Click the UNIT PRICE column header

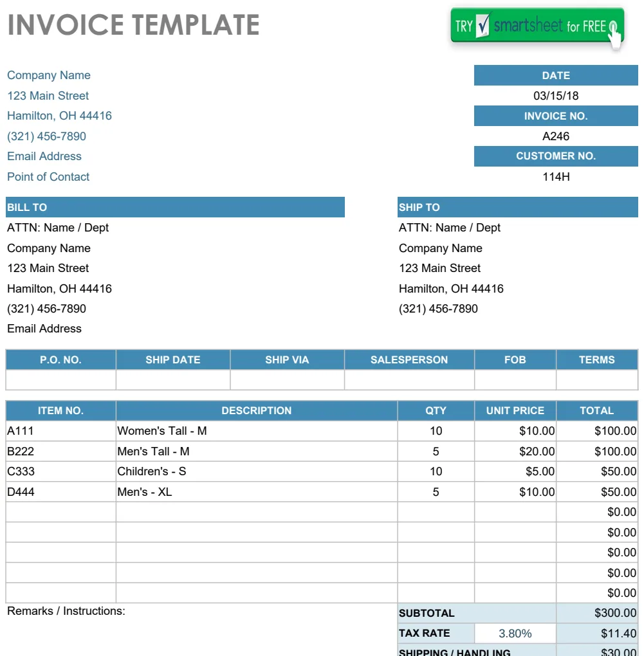tap(515, 410)
